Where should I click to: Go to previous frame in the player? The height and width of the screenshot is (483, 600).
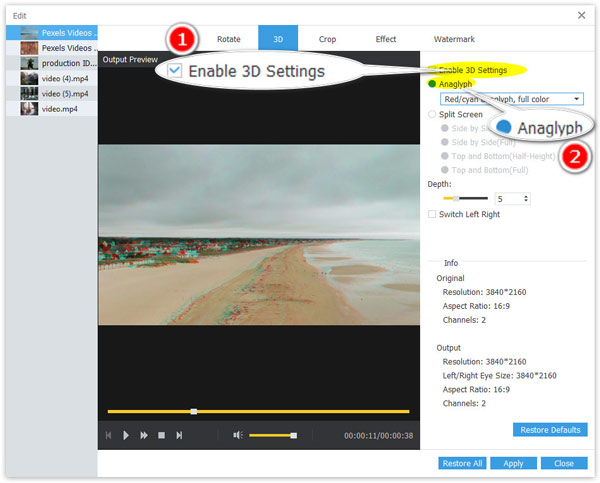(108, 435)
